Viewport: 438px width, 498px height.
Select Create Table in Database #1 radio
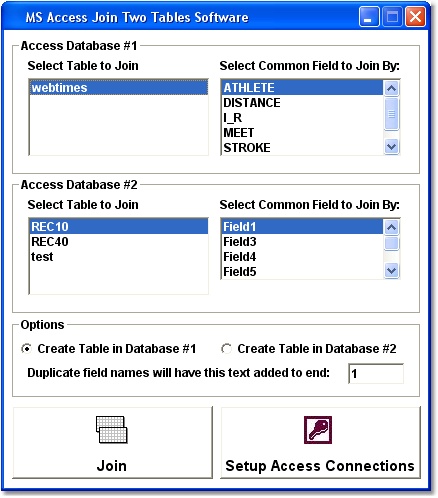pyautogui.click(x=26, y=349)
